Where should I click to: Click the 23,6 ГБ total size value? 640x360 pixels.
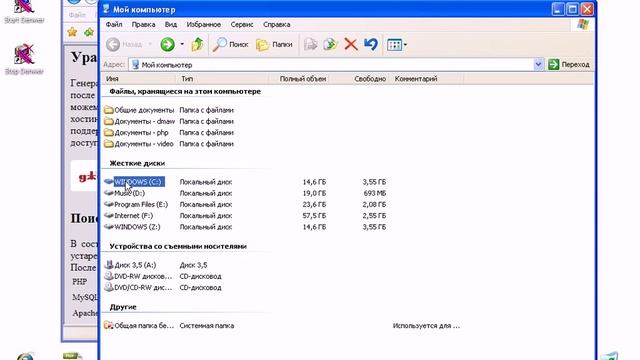point(314,204)
